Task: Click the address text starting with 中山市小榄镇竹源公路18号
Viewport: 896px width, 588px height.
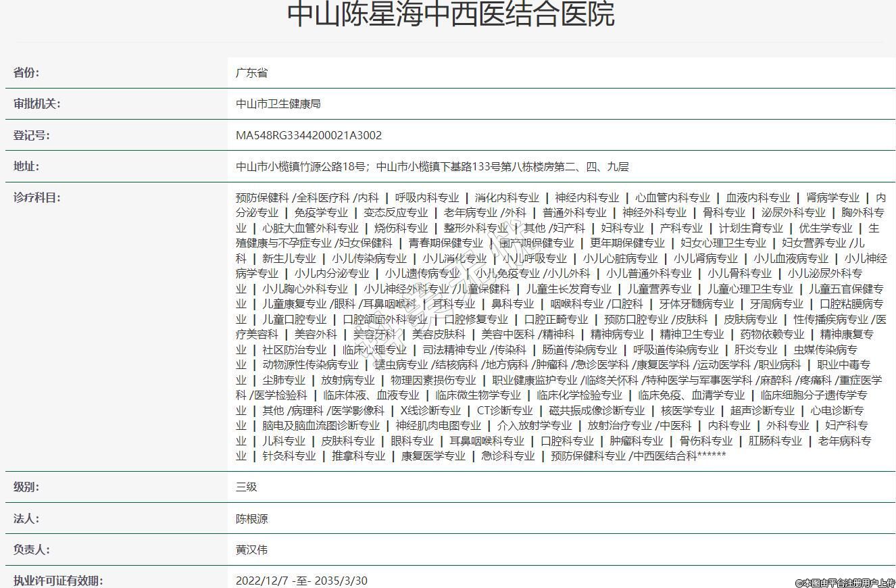Action: point(432,167)
